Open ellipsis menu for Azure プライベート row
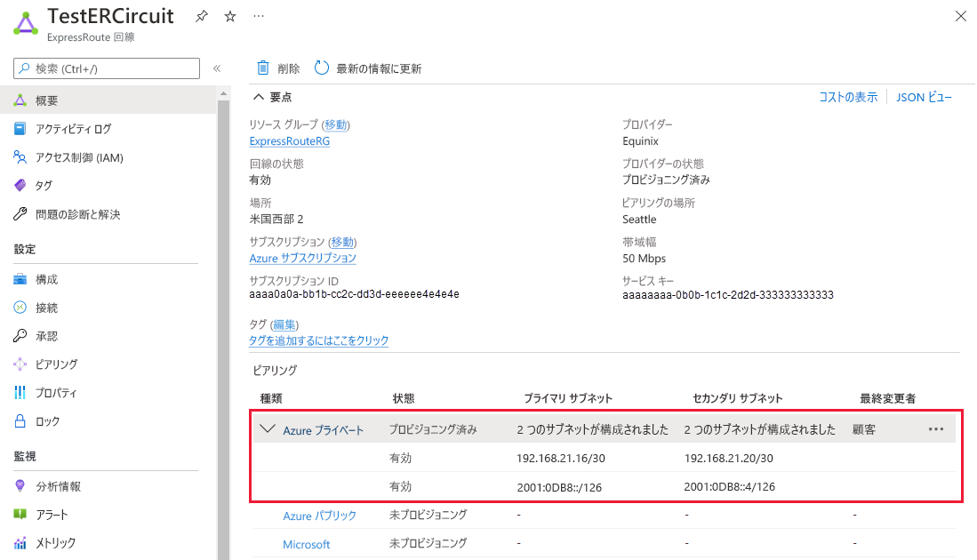Viewport: 977px width, 560px height. point(936,429)
